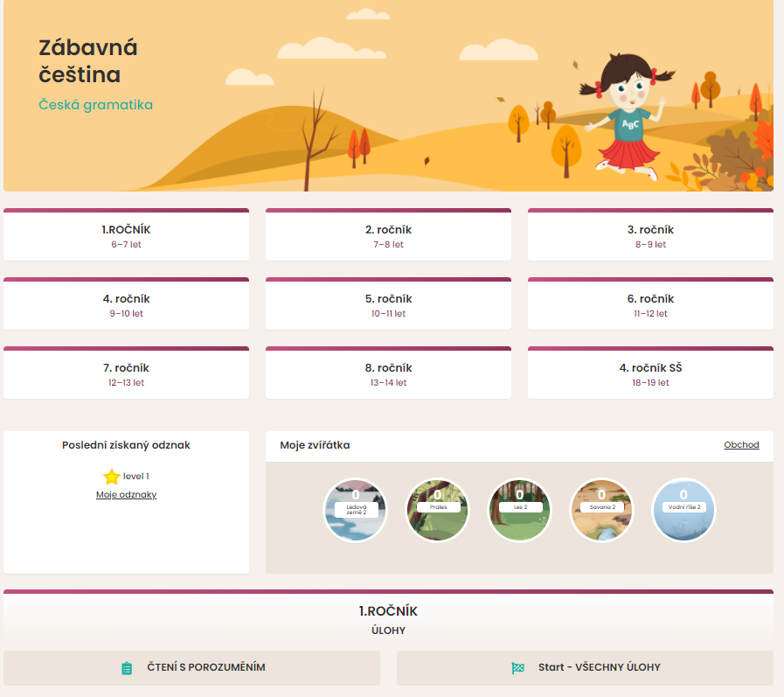Open the Ledová země 2 animal habitat
784x697 pixels.
355,510
